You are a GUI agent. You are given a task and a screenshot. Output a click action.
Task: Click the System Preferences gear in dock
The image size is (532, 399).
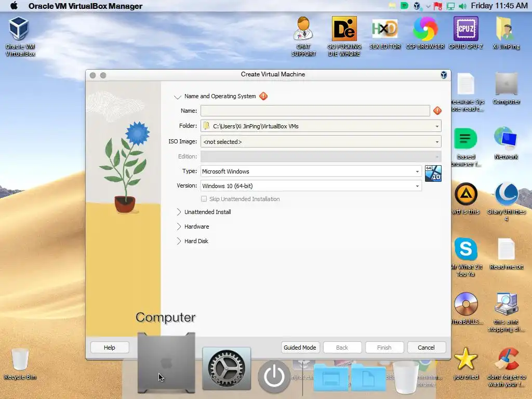(x=227, y=369)
